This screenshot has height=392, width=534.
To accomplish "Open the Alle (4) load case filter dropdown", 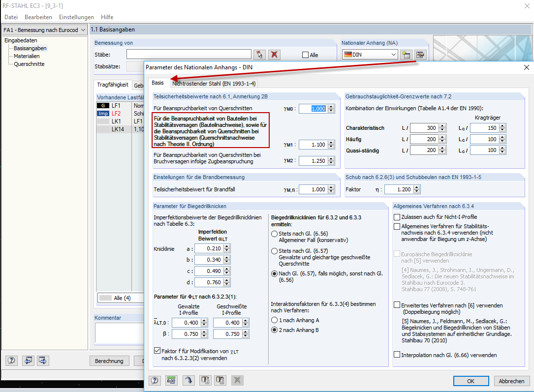I will tap(121, 298).
